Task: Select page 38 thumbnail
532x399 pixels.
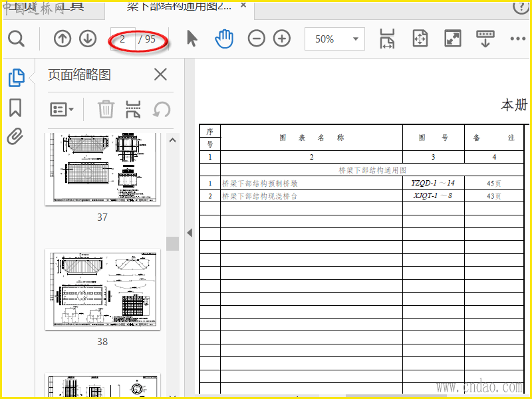Action: pyautogui.click(x=103, y=289)
